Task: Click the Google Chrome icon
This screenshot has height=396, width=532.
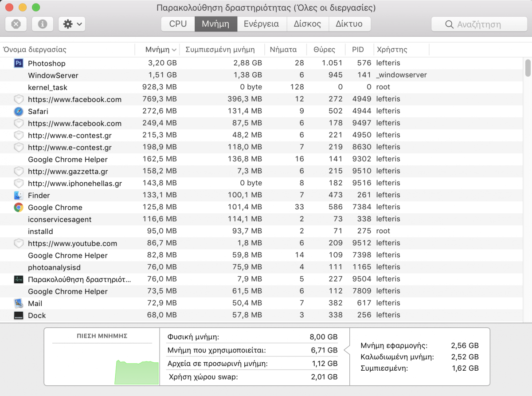Action: point(18,207)
